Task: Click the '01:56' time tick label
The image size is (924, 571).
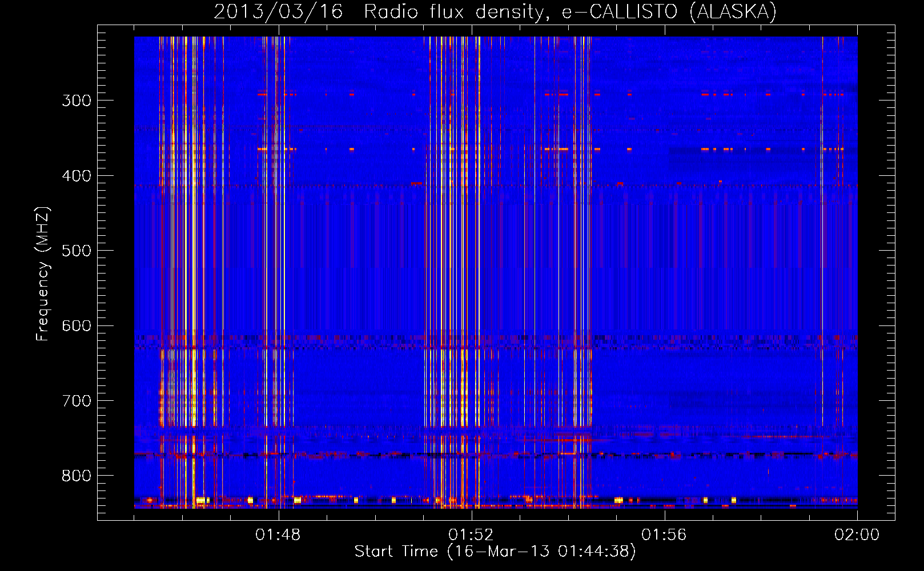Action: pos(664,535)
